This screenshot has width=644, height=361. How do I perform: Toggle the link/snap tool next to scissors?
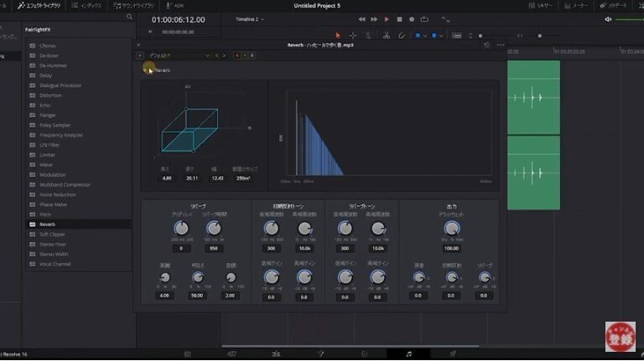(402, 36)
